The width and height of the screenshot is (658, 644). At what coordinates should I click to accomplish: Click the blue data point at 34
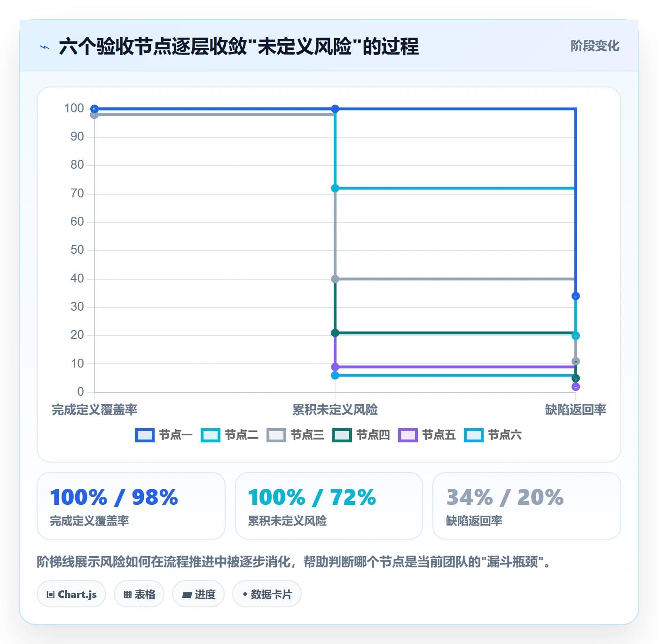point(576,296)
